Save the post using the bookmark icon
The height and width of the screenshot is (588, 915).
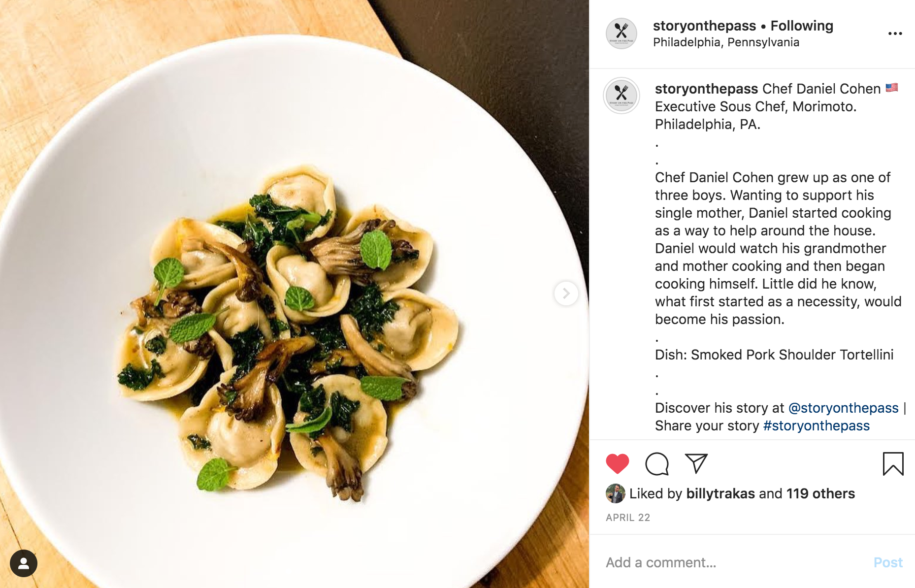[x=893, y=463]
